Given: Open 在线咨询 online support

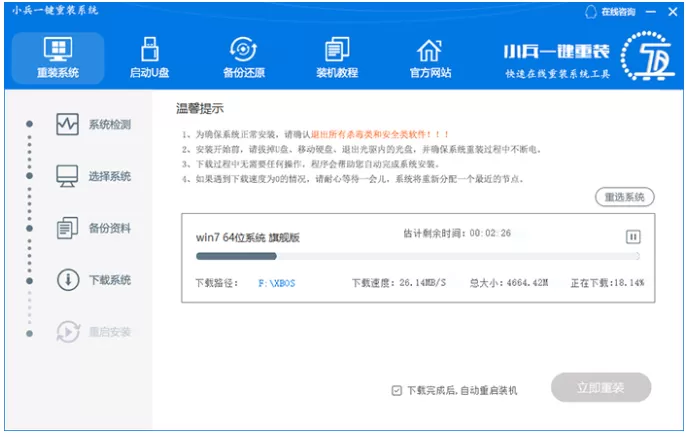Looking at the screenshot, I should point(611,12).
